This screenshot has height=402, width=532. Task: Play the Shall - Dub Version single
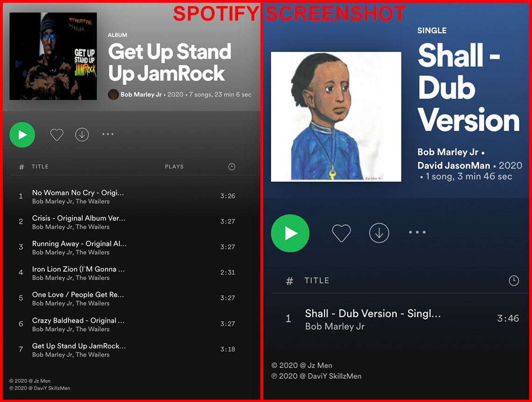pos(290,233)
